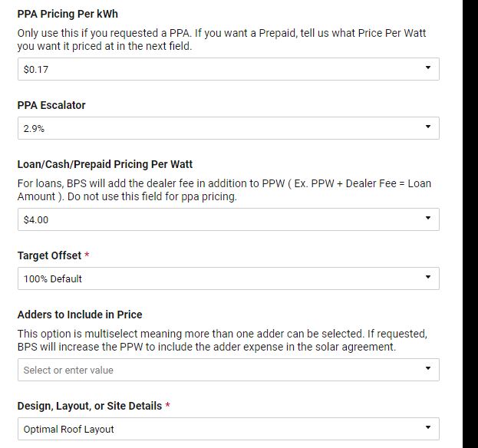
Task: Click the Loan/Cash/Prepaid Pricing Per Watt label
Action: [x=105, y=164]
